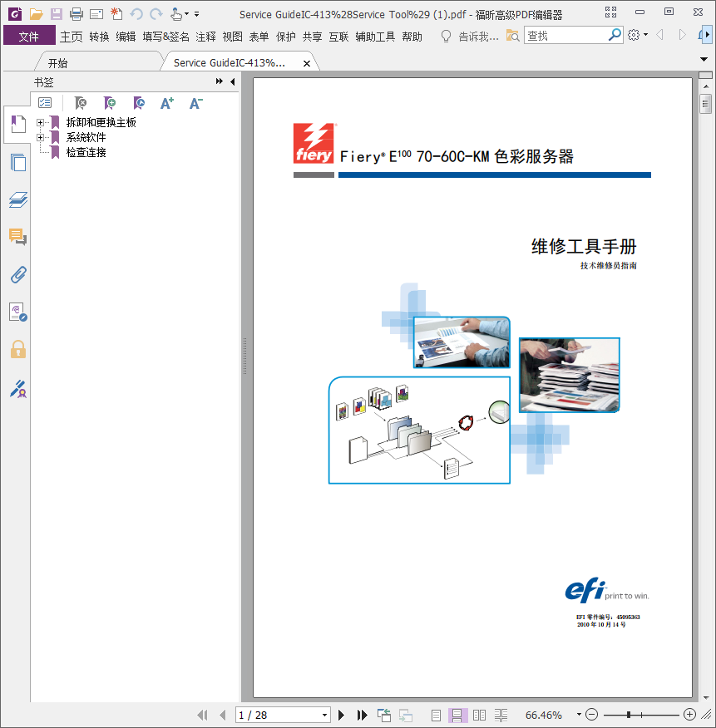Undo the last action
Screen dimensions: 716x728
coord(136,14)
